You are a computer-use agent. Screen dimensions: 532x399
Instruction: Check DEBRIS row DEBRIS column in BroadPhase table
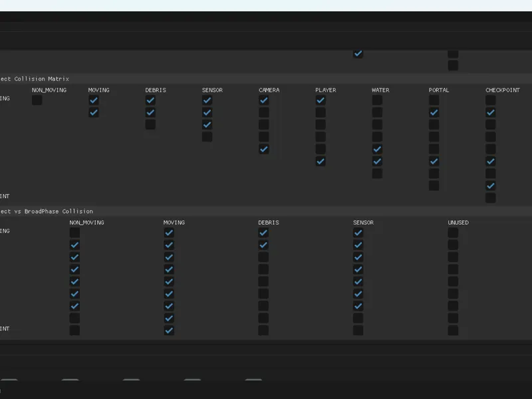pos(263,257)
